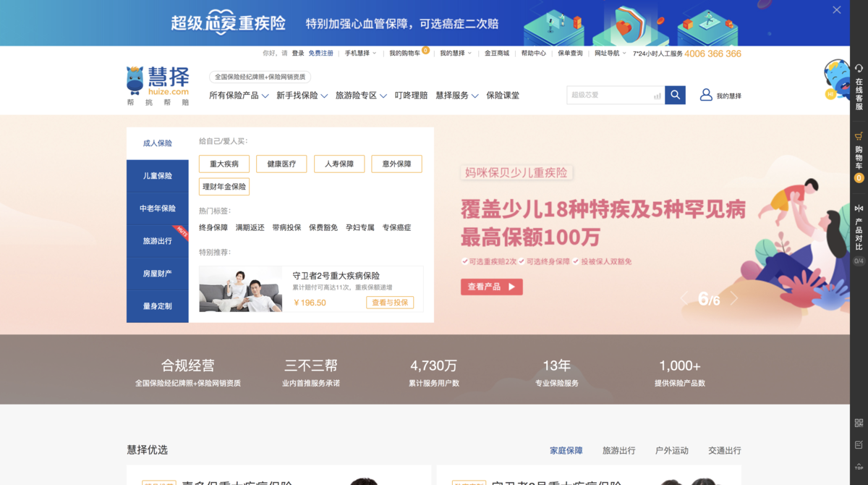Open 保险课堂 menu item
Screen dimensions: 868x485
tap(503, 96)
